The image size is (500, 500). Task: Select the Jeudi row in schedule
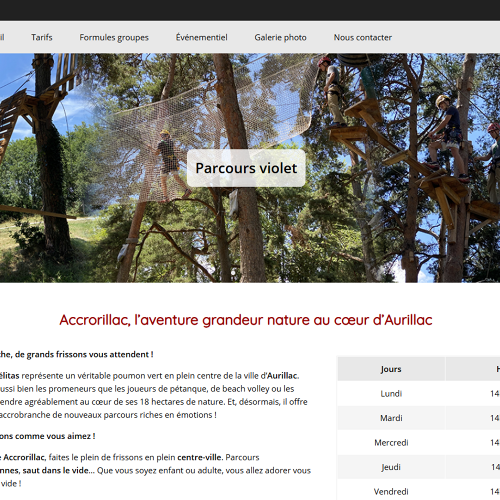click(x=419, y=467)
